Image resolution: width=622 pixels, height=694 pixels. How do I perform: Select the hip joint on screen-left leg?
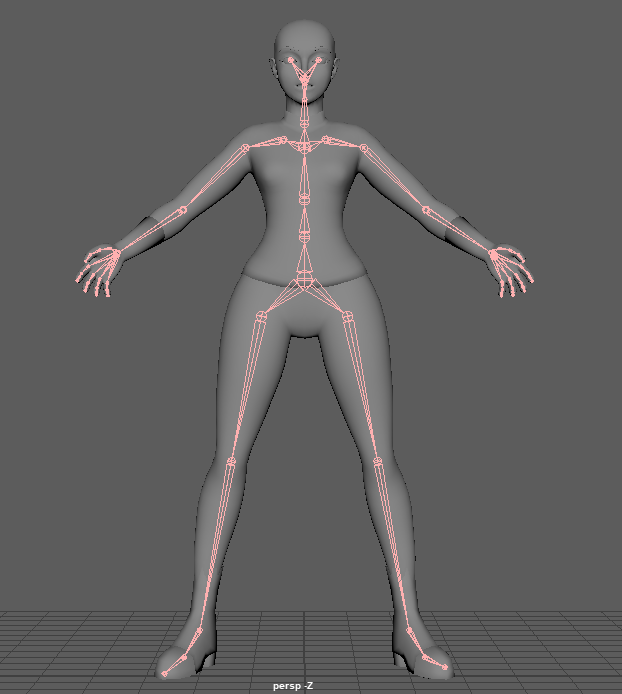click(262, 316)
